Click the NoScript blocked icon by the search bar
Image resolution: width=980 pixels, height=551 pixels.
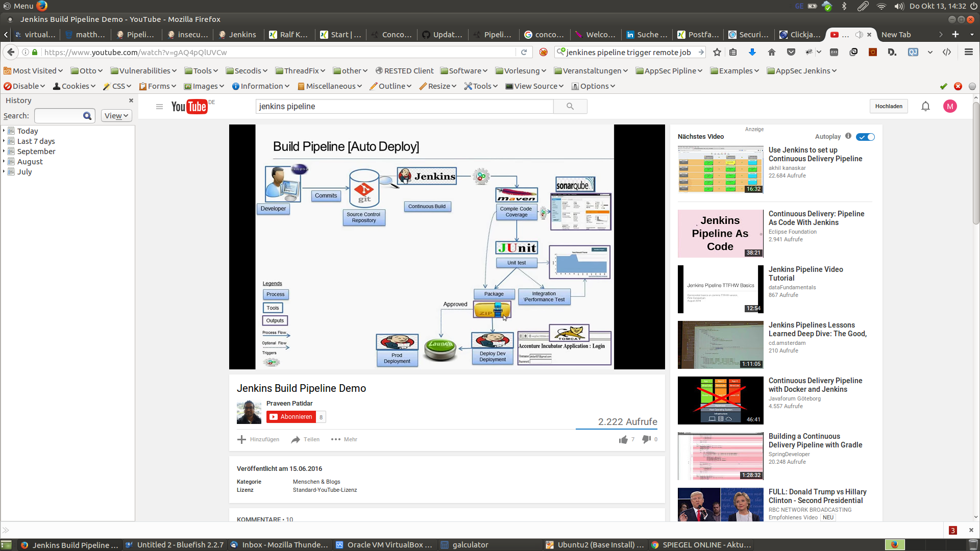[544, 52]
